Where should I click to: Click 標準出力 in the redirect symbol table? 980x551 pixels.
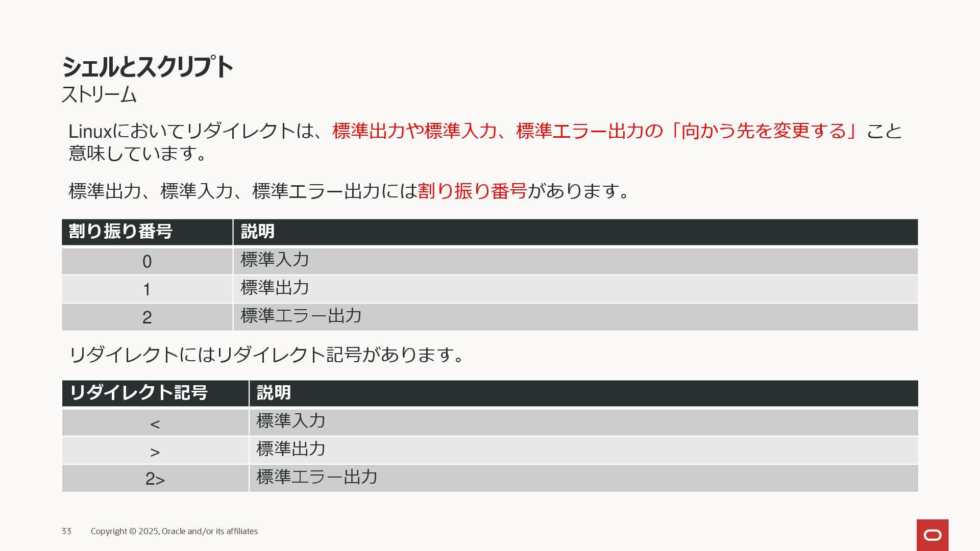click(x=291, y=449)
